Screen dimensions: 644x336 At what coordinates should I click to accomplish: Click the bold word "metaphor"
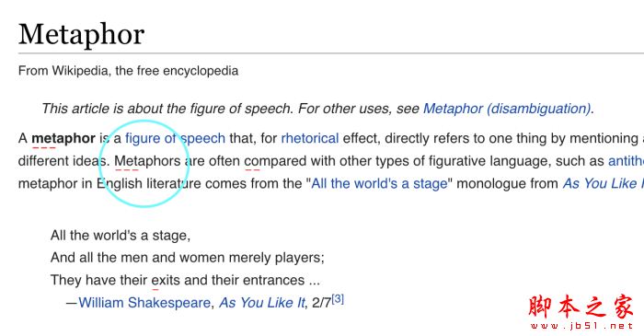click(x=63, y=138)
